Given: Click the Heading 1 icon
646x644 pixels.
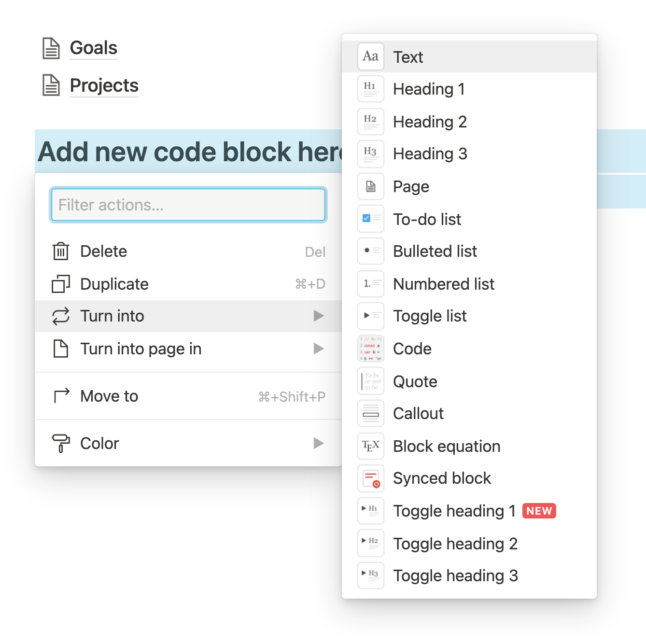Looking at the screenshot, I should (x=371, y=89).
